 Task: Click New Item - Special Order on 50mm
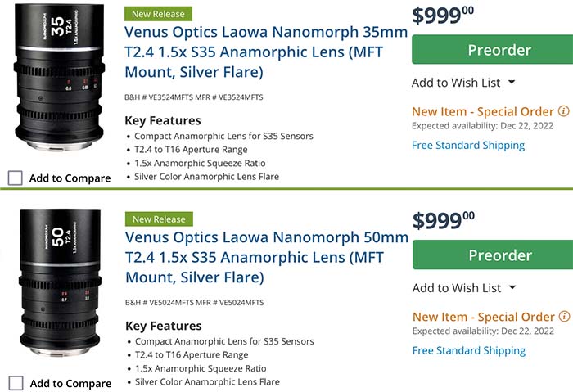pyautogui.click(x=483, y=317)
